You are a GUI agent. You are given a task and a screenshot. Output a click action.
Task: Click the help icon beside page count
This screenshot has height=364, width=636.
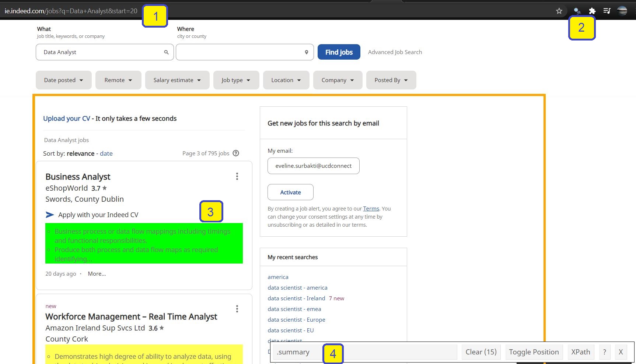(236, 153)
